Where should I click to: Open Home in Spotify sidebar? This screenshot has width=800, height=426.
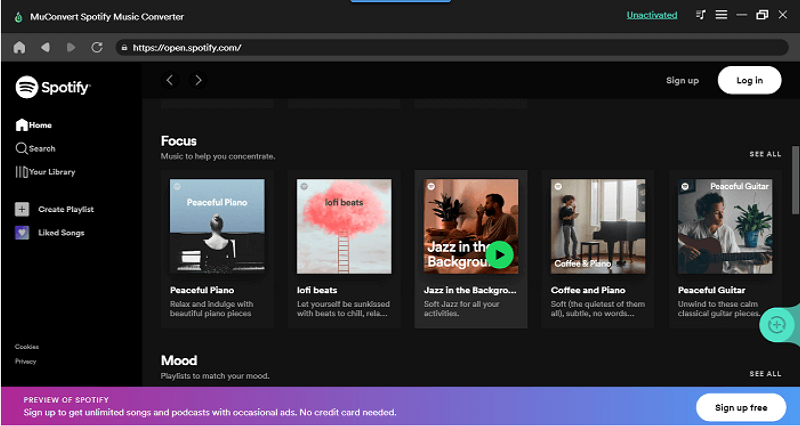34,125
